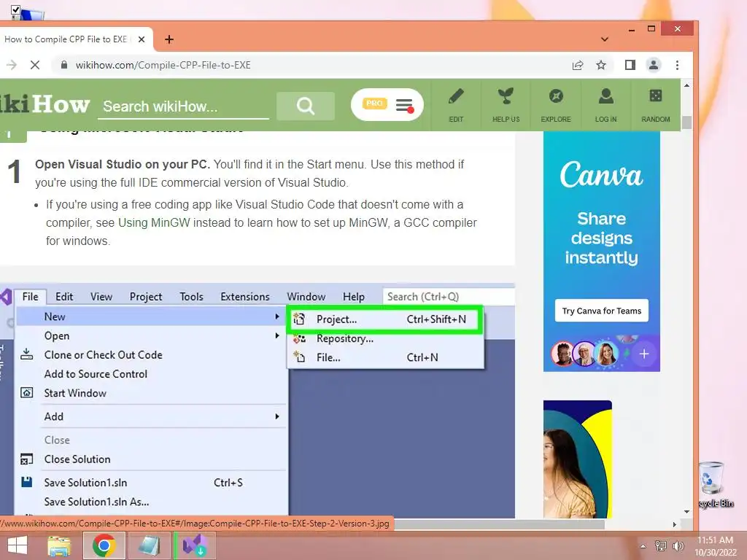Click the notepad icon on the taskbar
This screenshot has width=747, height=560.
point(149,545)
